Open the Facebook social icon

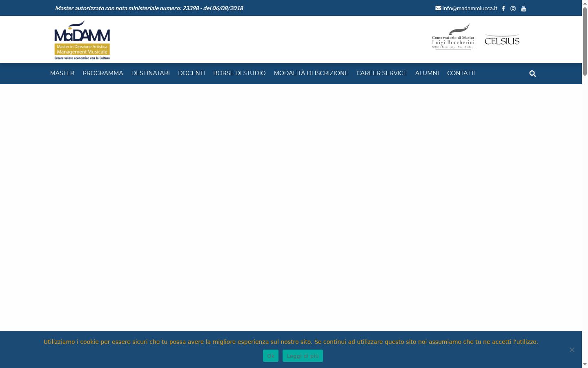(x=503, y=9)
